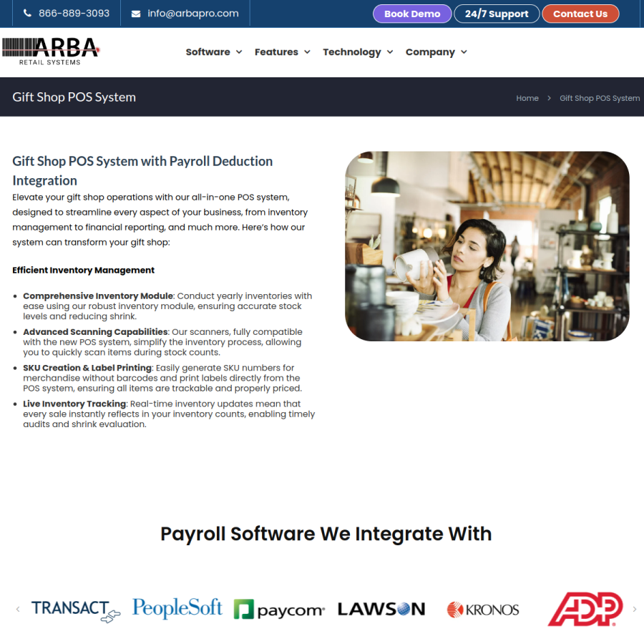Go to Home breadcrumb link

tap(527, 98)
